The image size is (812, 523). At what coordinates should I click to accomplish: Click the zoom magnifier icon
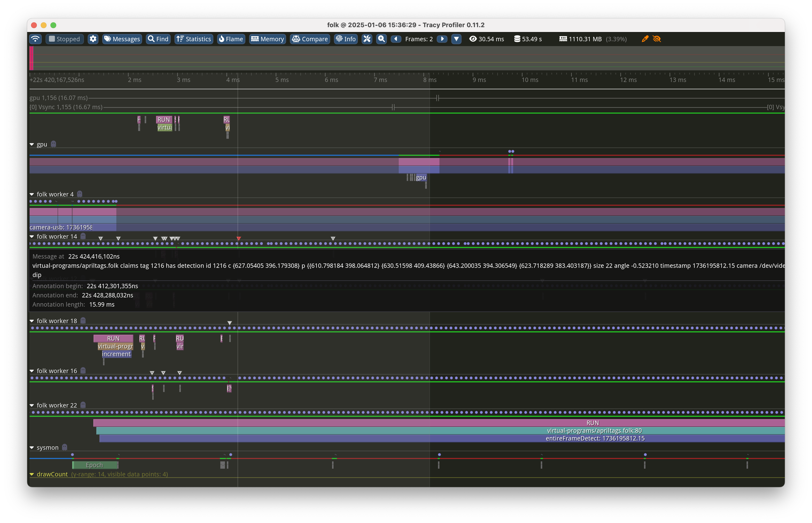click(x=382, y=39)
